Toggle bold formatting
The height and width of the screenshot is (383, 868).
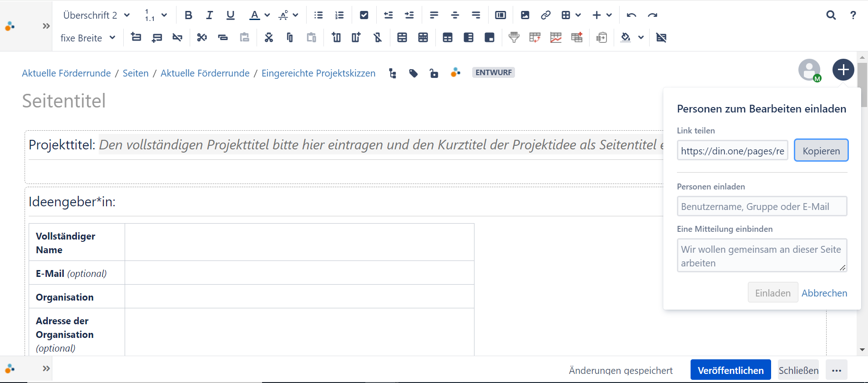pos(188,15)
